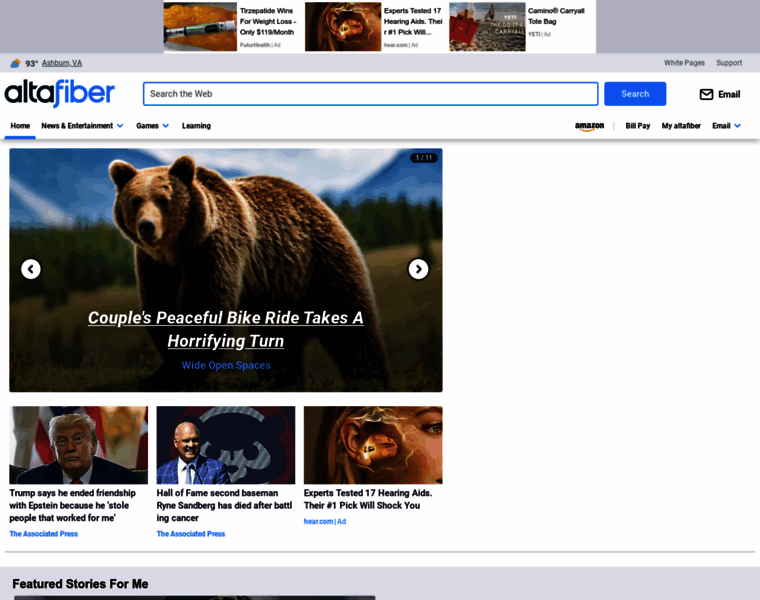Screen dimensions: 760x600
Task: Click the Ashburn, VA location link
Action: pos(62,63)
